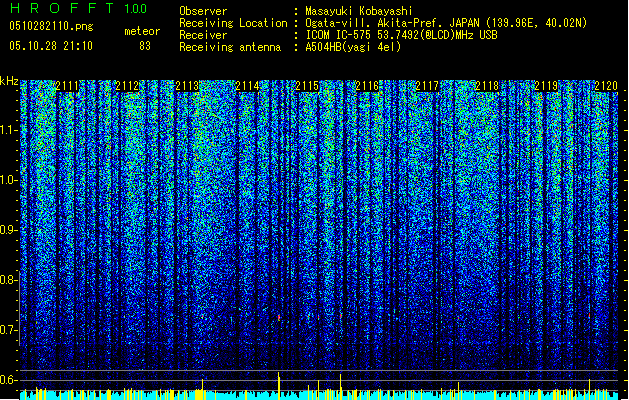This screenshot has height=400, width=629.
Task: Click the 2115 time marker
Action: point(307,86)
